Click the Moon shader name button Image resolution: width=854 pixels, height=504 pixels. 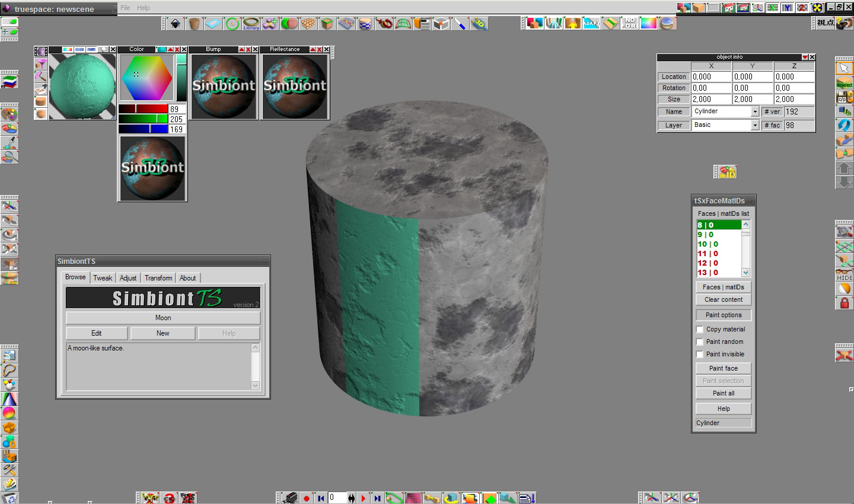coord(163,318)
